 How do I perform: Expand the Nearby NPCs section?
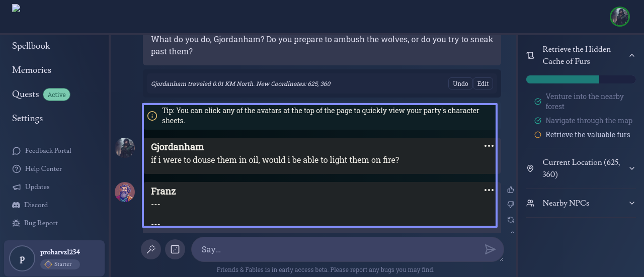pos(632,203)
